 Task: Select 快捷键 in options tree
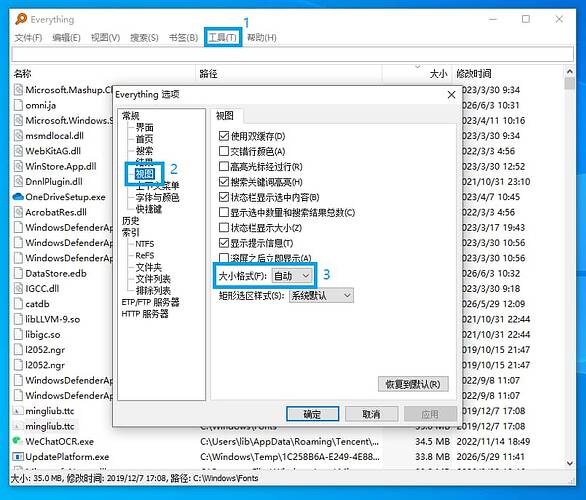(149, 209)
